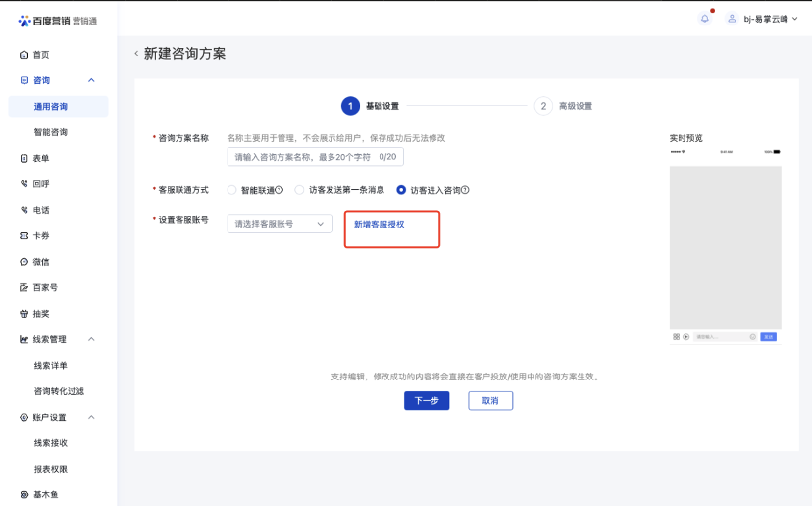The width and height of the screenshot is (812, 506).
Task: Click the 表单 form icon in sidebar
Action: [25, 158]
